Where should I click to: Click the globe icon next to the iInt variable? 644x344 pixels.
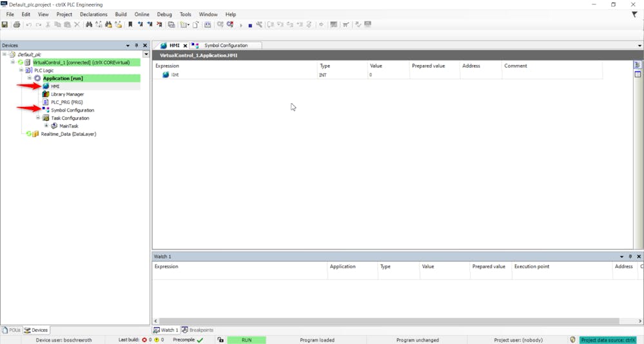click(166, 75)
